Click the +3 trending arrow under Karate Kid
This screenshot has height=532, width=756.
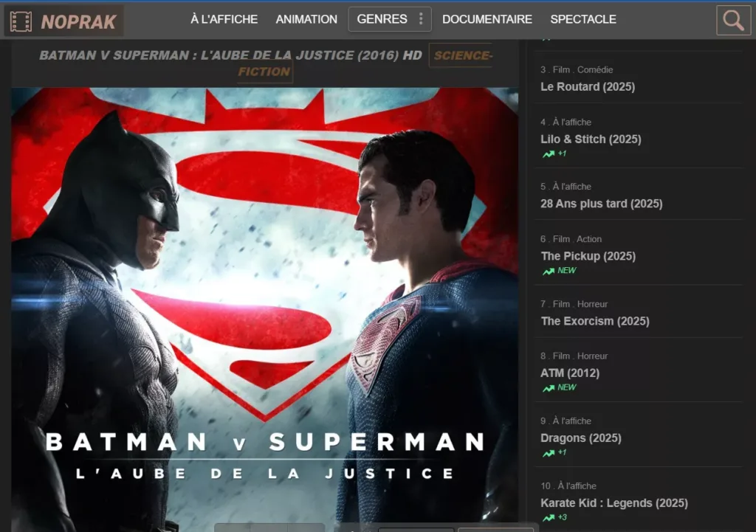549,519
